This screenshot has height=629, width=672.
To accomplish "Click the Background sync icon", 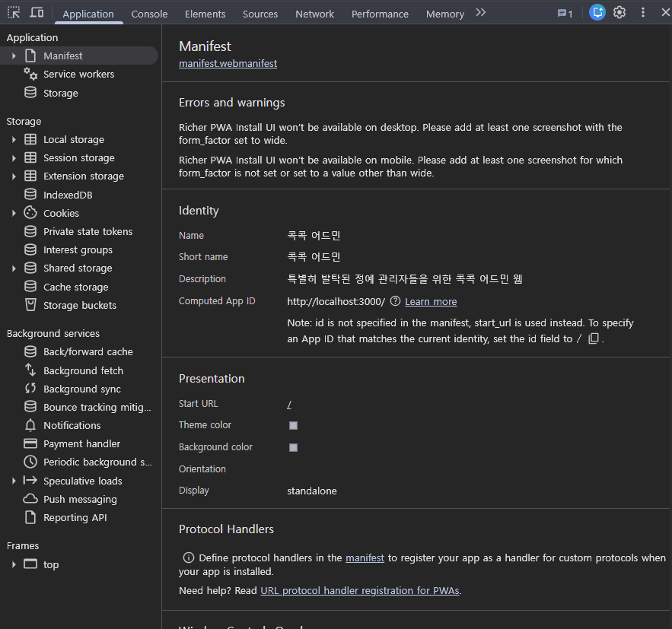I will [x=30, y=389].
